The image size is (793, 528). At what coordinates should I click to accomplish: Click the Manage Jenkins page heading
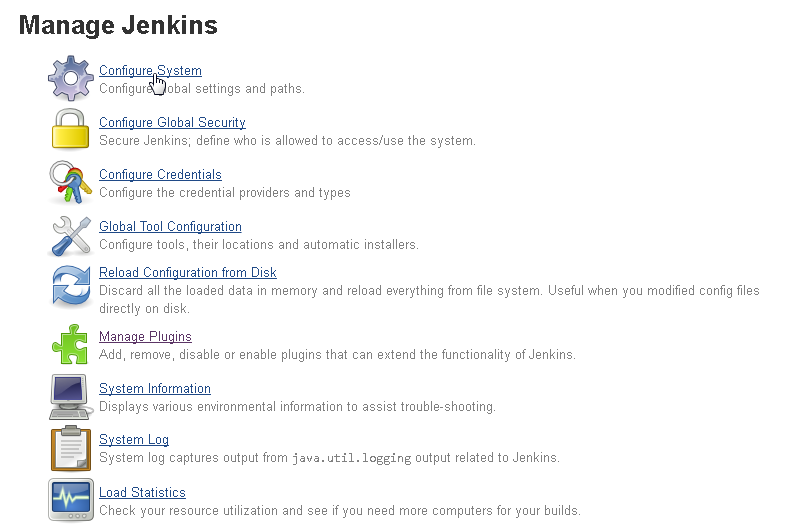pos(118,25)
